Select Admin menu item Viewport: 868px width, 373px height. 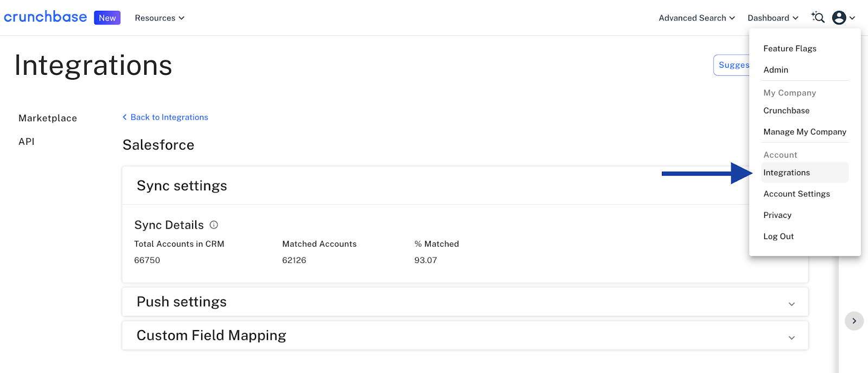pyautogui.click(x=776, y=69)
